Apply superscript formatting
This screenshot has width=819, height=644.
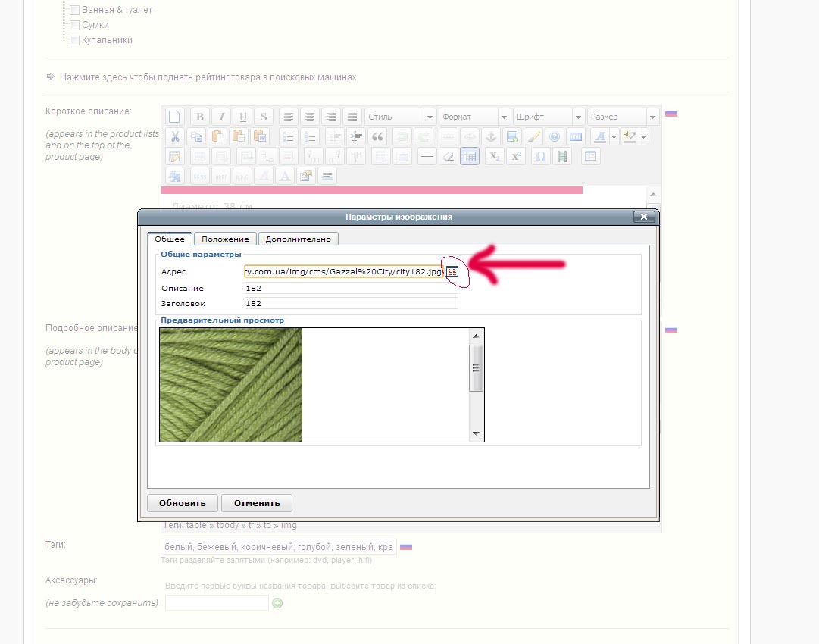click(x=516, y=156)
